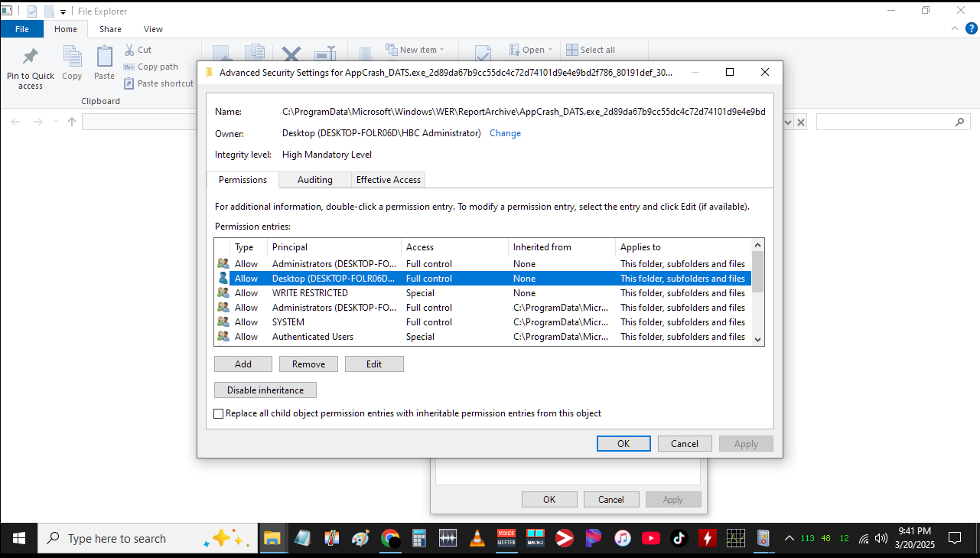Select the Auditing tab

(314, 180)
